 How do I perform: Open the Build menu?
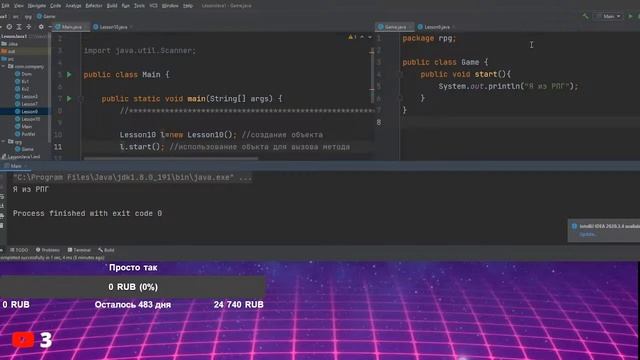[x=112, y=6]
